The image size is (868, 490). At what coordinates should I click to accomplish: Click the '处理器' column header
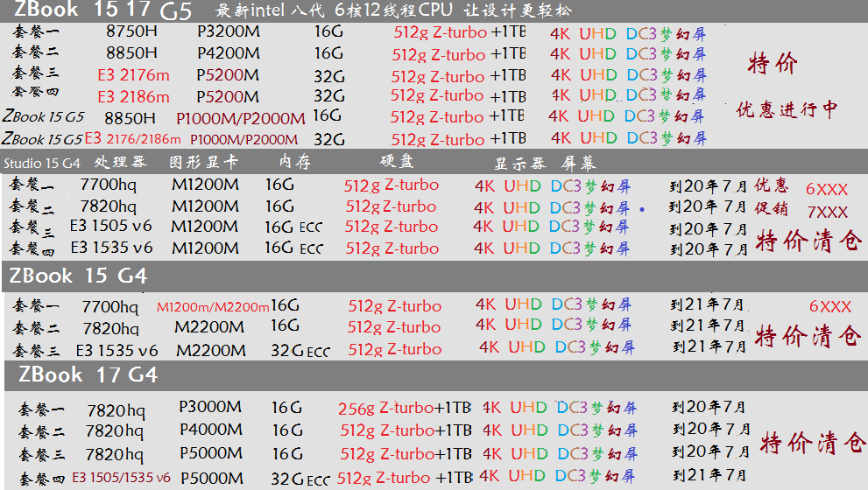click(x=120, y=162)
